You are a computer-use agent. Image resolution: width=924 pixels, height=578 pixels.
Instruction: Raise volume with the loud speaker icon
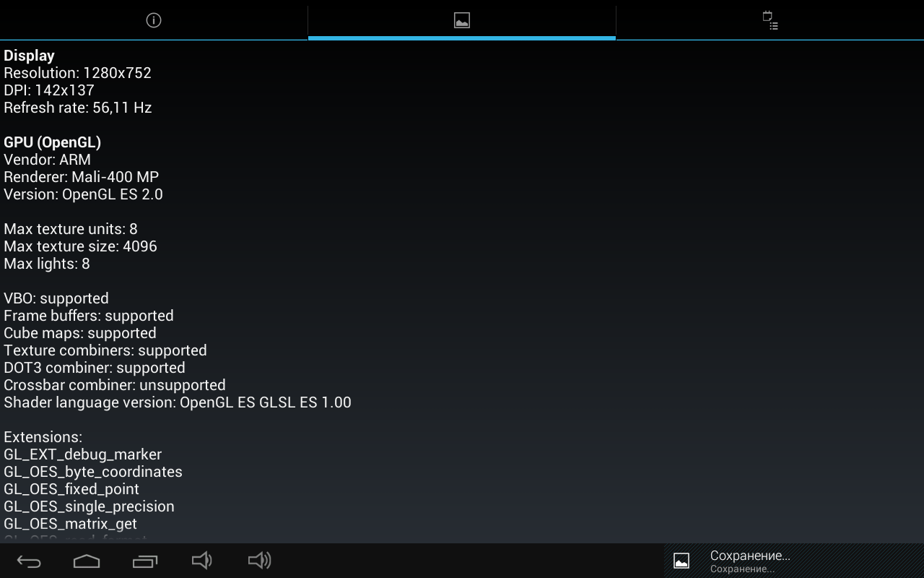click(259, 561)
